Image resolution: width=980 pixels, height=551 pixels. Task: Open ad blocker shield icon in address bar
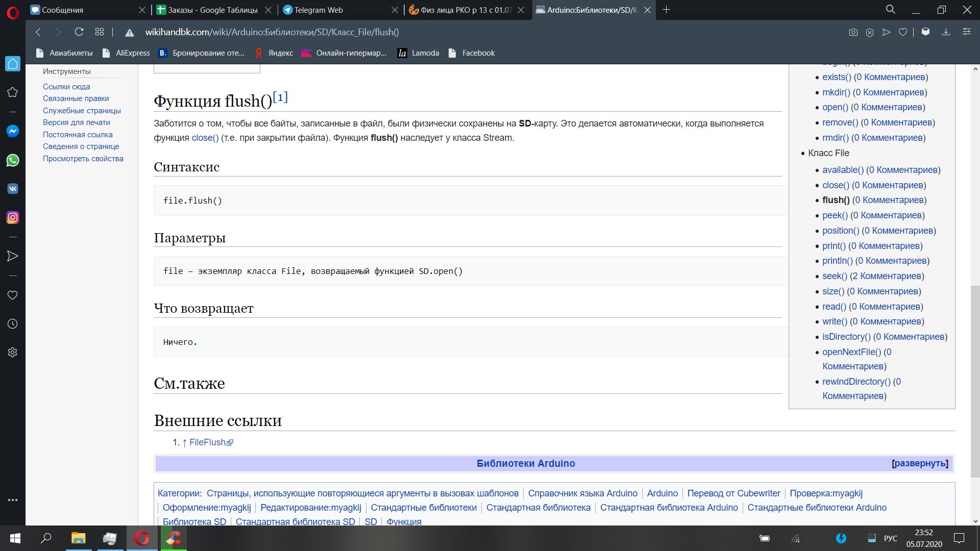(x=870, y=32)
